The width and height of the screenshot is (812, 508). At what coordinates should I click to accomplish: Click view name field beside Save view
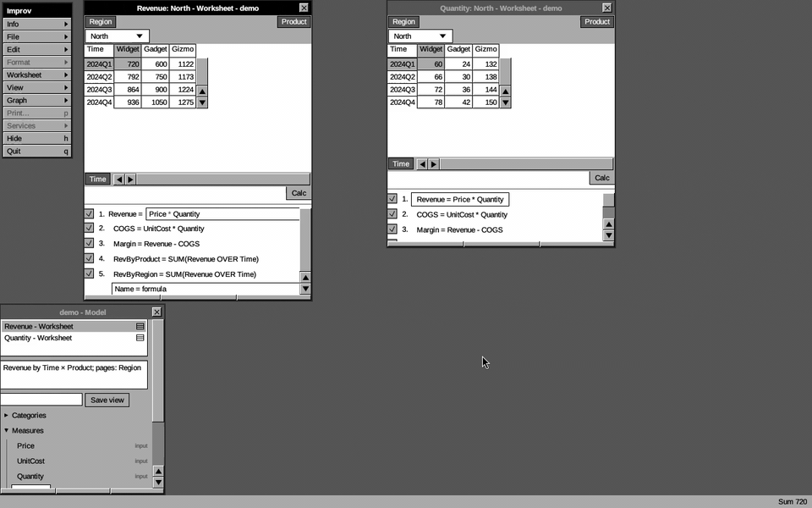point(41,399)
